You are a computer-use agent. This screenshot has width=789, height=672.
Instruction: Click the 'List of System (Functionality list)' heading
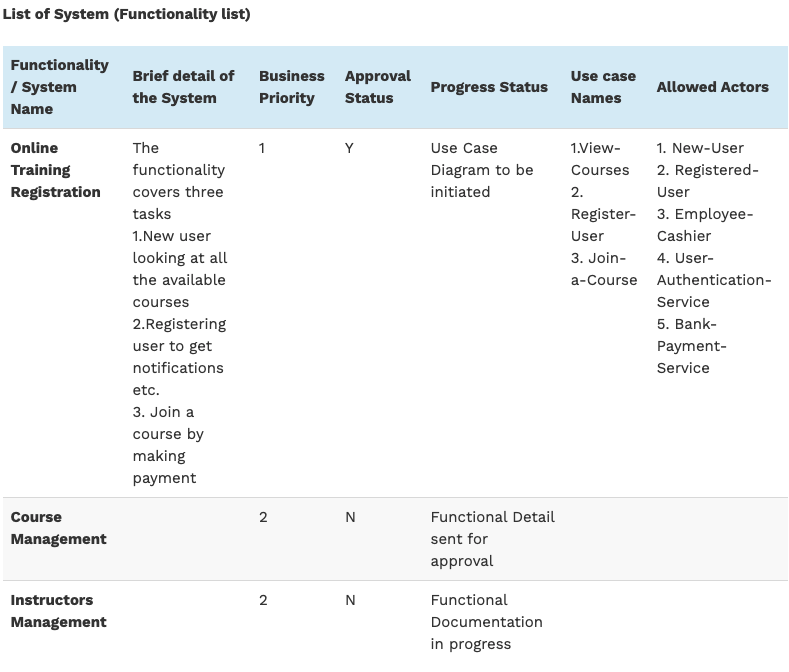(126, 14)
